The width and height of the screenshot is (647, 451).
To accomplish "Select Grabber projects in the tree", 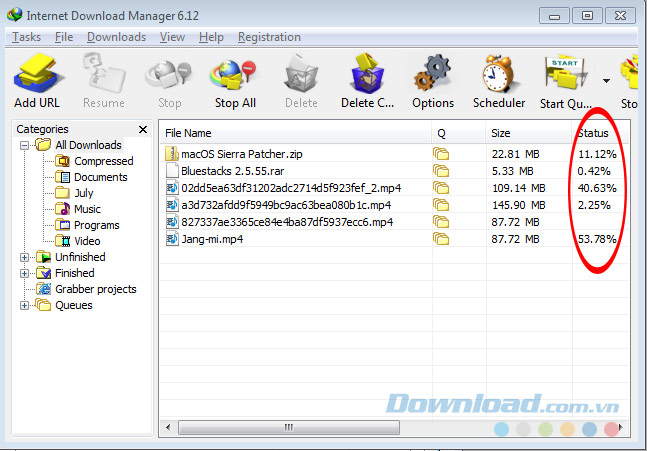I will (96, 290).
